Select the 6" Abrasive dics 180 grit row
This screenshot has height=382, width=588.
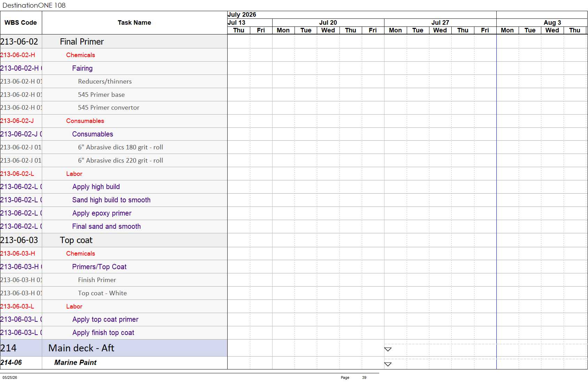114,147
